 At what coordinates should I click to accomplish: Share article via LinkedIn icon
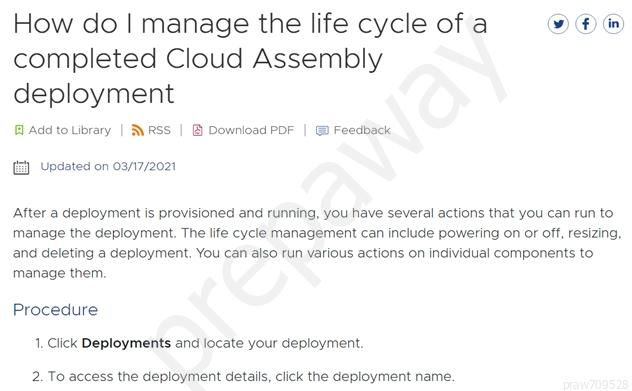coord(613,24)
